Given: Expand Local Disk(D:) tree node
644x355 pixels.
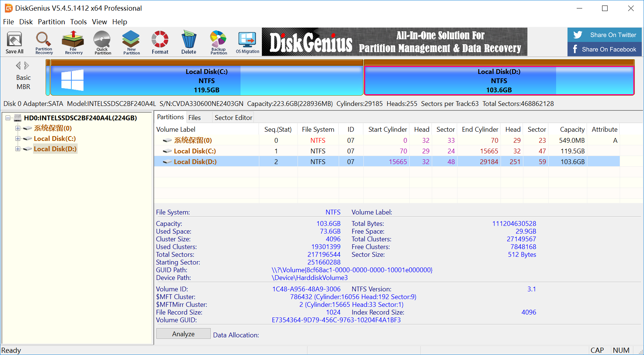Looking at the screenshot, I should click(17, 149).
